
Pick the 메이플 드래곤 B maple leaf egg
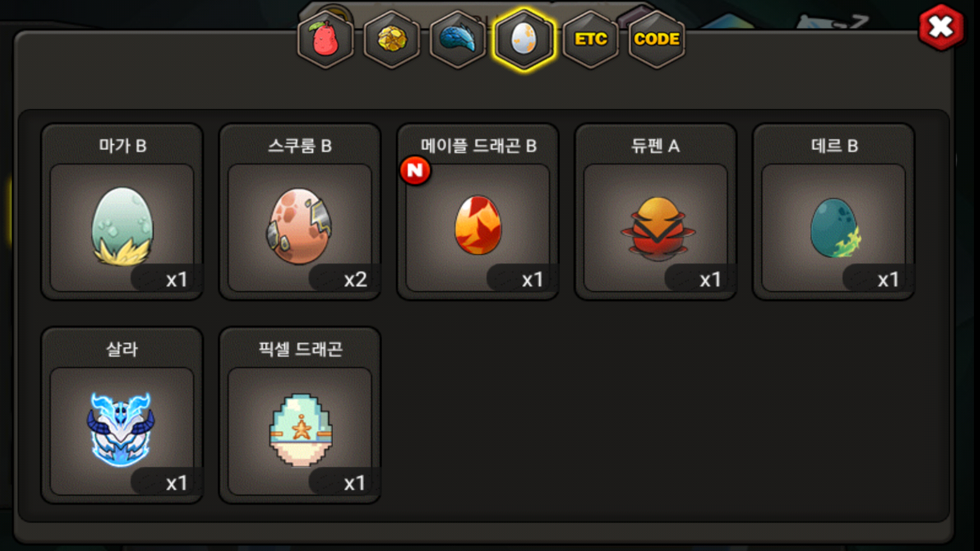coord(478,225)
